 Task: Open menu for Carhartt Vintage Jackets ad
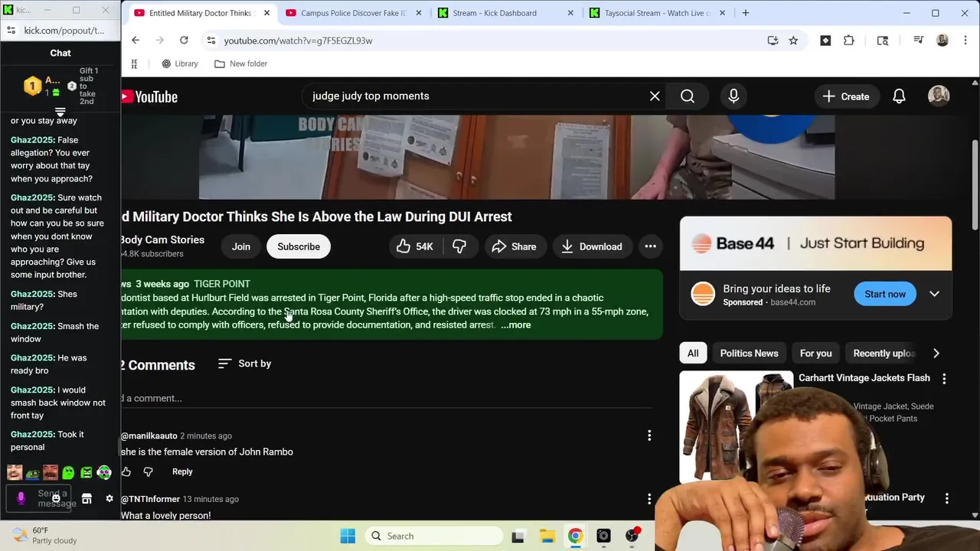click(944, 379)
